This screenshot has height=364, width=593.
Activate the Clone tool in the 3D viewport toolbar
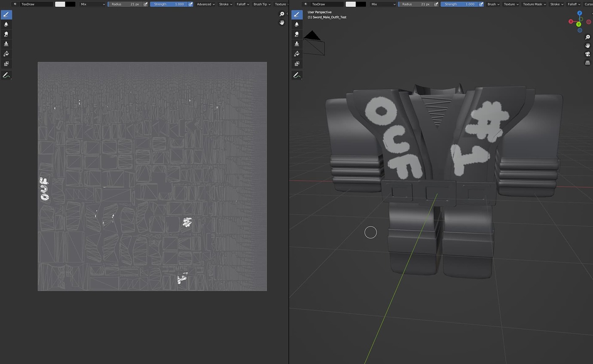(x=296, y=43)
